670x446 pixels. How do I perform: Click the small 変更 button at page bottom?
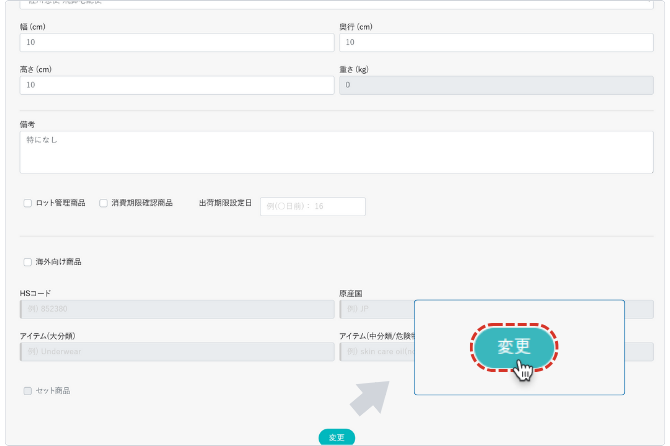point(337,437)
